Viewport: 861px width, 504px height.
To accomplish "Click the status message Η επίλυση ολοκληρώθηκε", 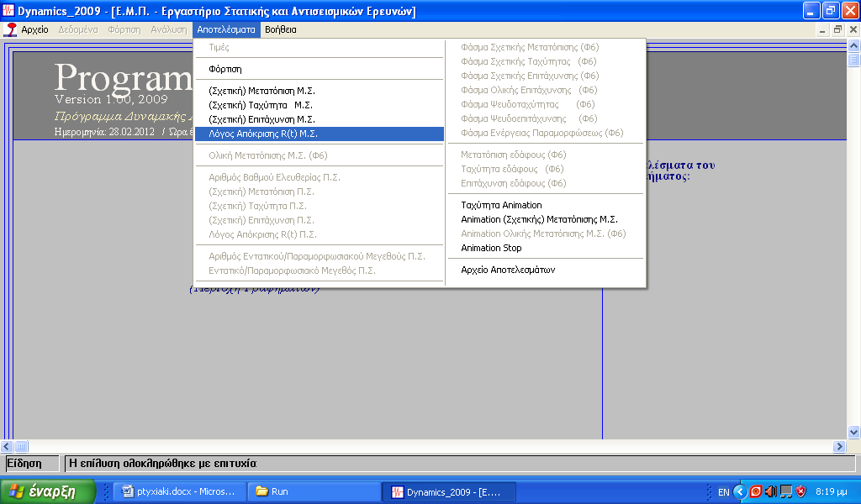I will click(162, 464).
